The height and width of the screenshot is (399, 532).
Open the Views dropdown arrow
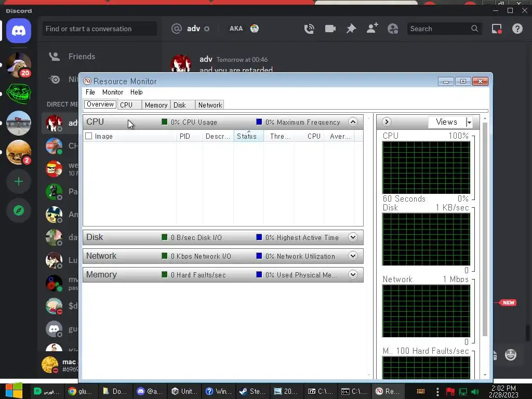click(469, 122)
